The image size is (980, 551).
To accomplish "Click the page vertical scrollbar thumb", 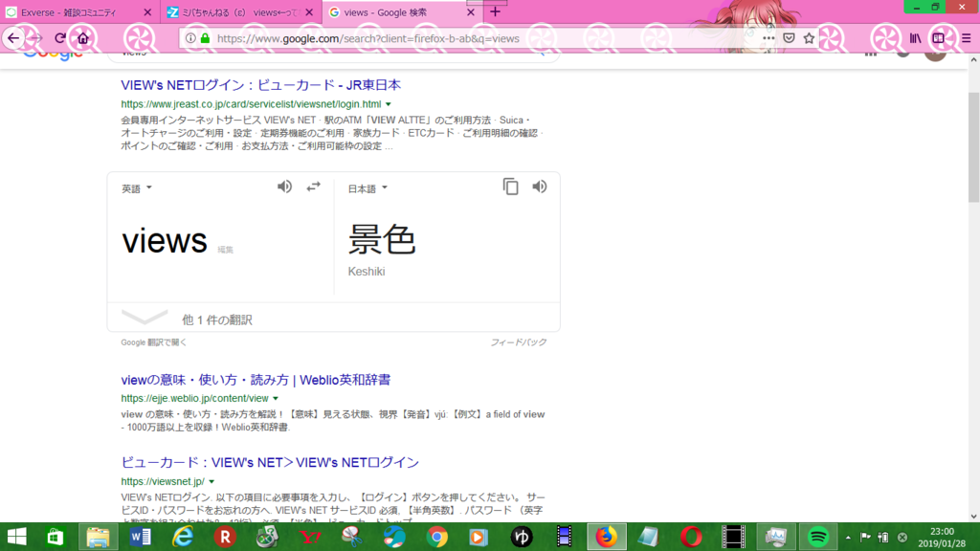I will tap(973, 146).
